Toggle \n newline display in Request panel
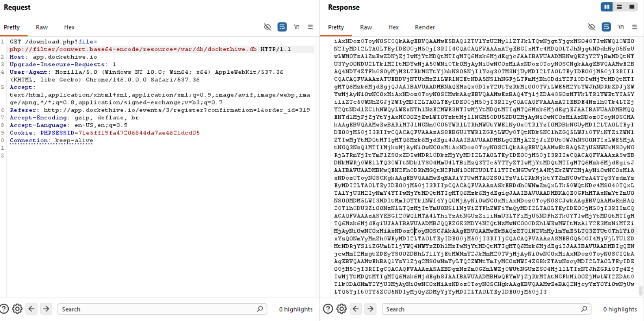 297,27
